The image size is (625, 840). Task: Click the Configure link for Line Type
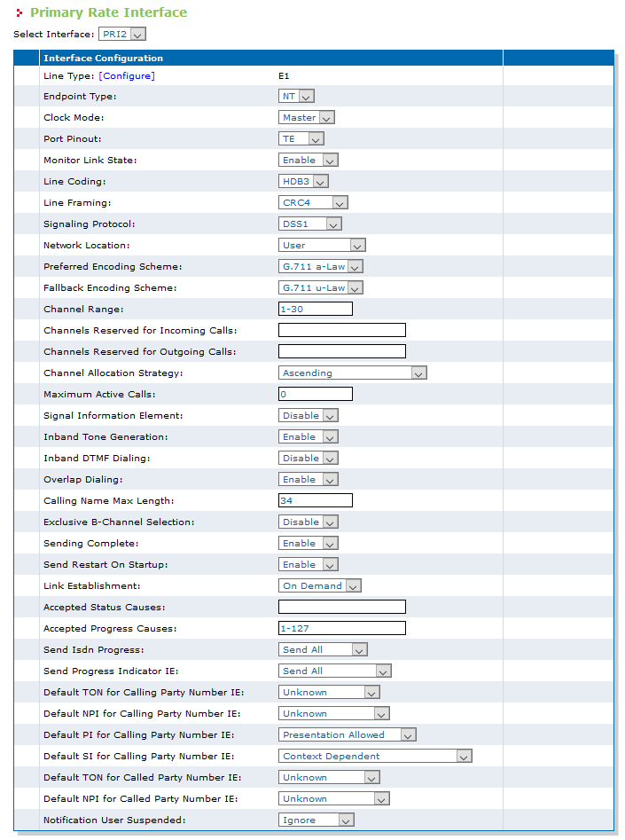point(127,76)
